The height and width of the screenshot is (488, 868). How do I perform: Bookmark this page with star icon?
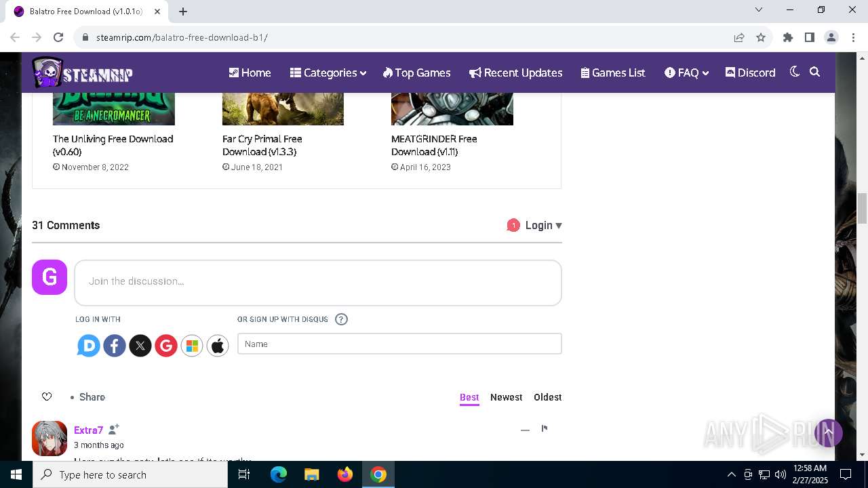(761, 37)
